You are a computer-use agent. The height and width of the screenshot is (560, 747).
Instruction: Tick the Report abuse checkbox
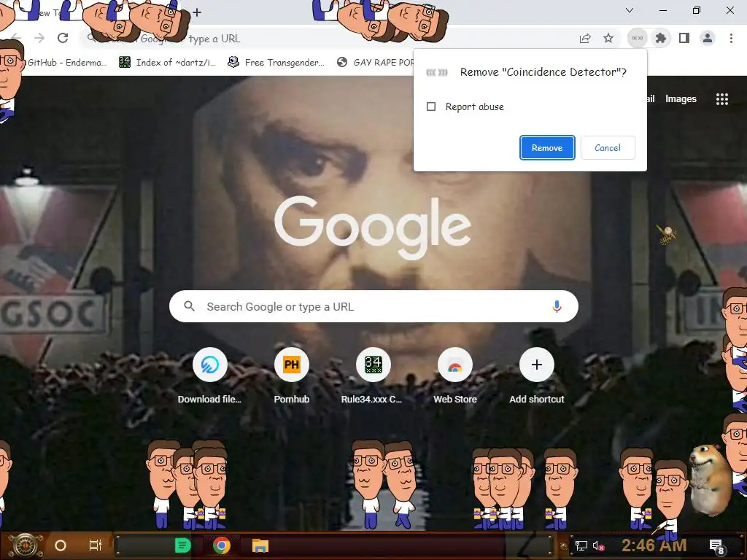coord(431,106)
